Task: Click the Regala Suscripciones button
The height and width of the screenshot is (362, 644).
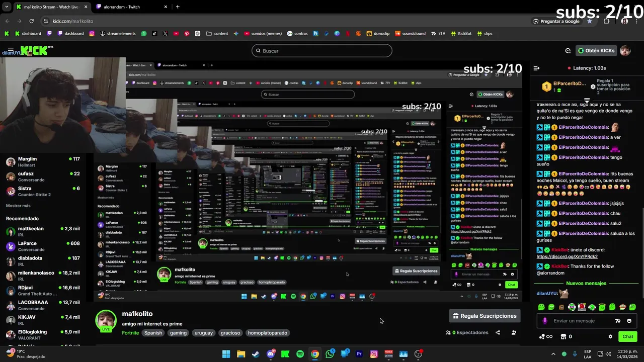Action: click(484, 316)
